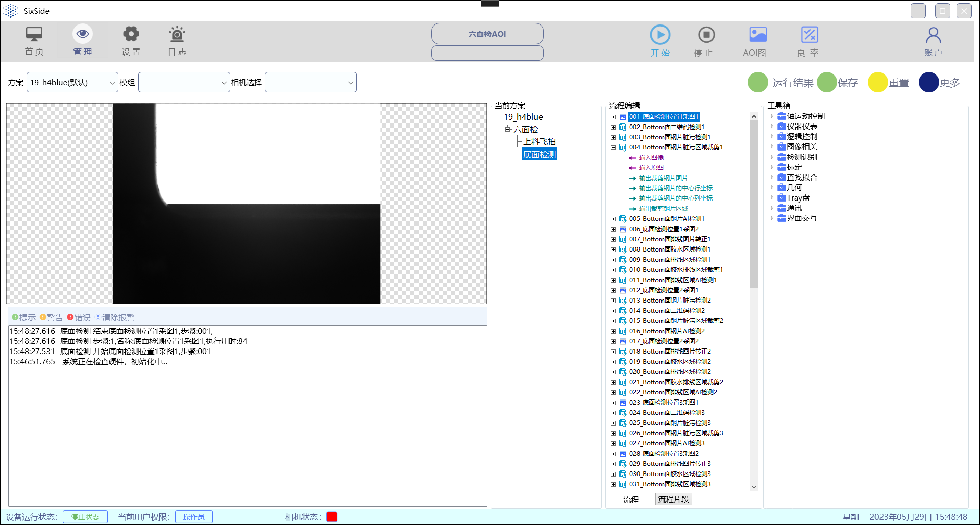Open the 模组 dropdown

point(184,82)
